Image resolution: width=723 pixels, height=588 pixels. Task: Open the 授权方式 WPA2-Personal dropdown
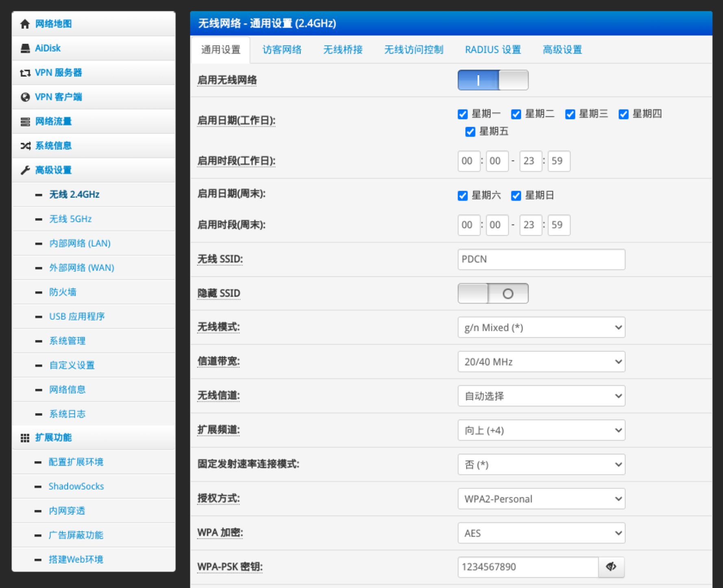(x=541, y=499)
